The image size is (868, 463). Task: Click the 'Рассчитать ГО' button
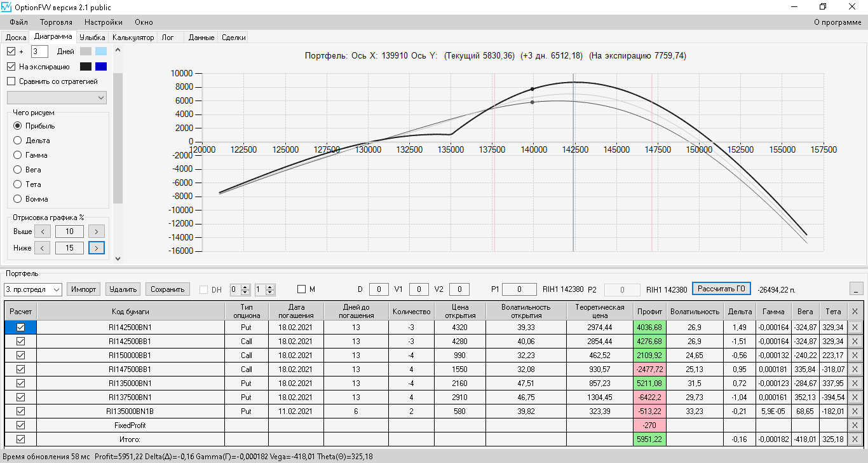(x=721, y=289)
